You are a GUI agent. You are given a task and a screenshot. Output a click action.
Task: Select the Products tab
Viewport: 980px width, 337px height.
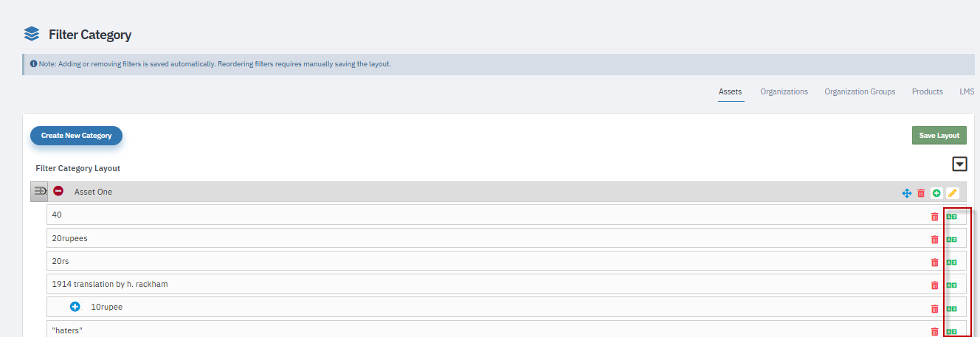(x=927, y=91)
